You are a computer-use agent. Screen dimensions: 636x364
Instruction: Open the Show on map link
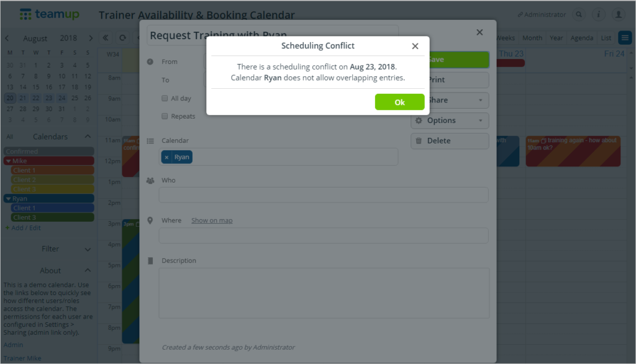tap(211, 220)
